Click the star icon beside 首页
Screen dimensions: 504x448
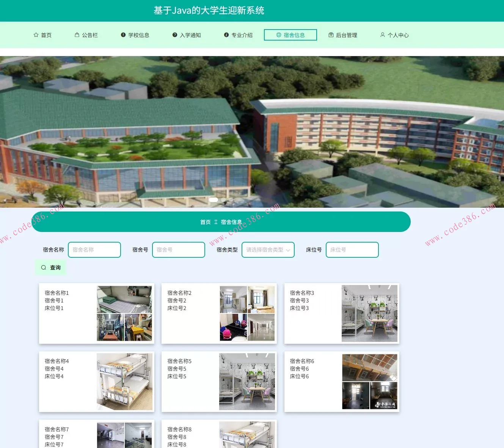36,35
